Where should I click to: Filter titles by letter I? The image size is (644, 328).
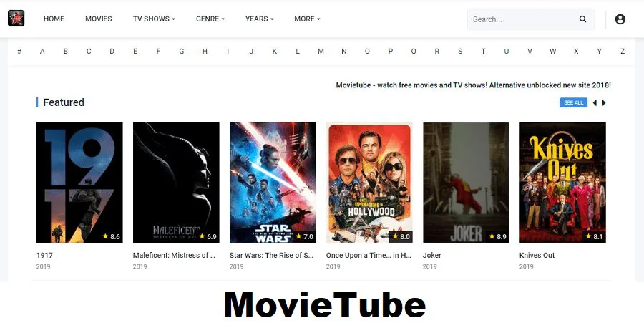tap(228, 52)
